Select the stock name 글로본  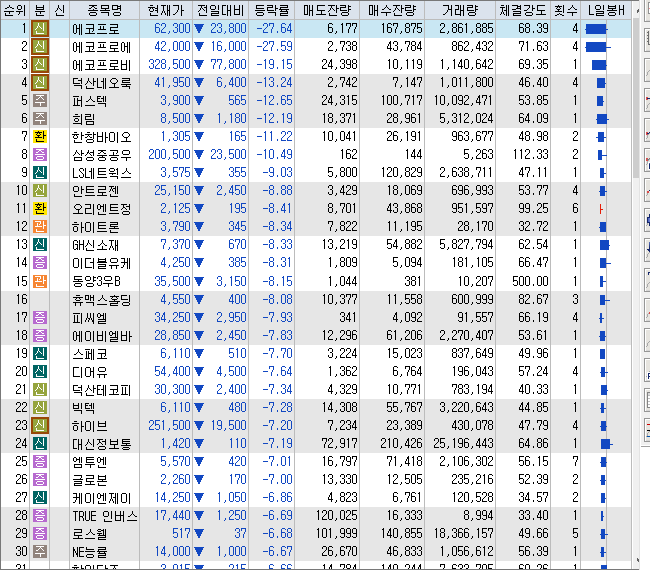tap(90, 480)
